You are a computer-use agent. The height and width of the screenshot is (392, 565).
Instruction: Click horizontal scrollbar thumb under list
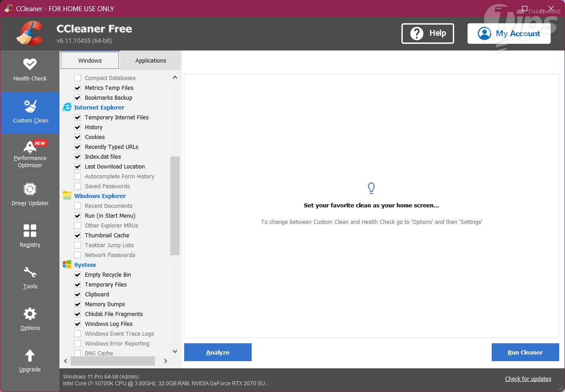[x=113, y=361]
